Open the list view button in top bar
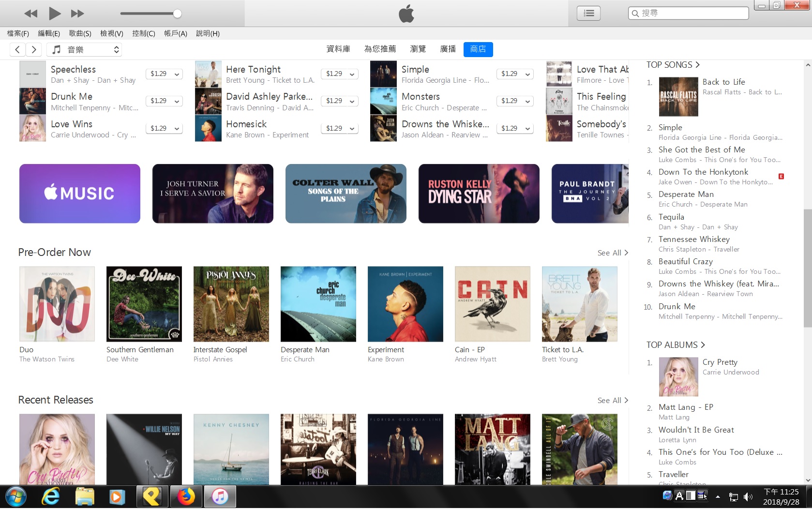Screen dimensions: 812x509 pos(588,13)
